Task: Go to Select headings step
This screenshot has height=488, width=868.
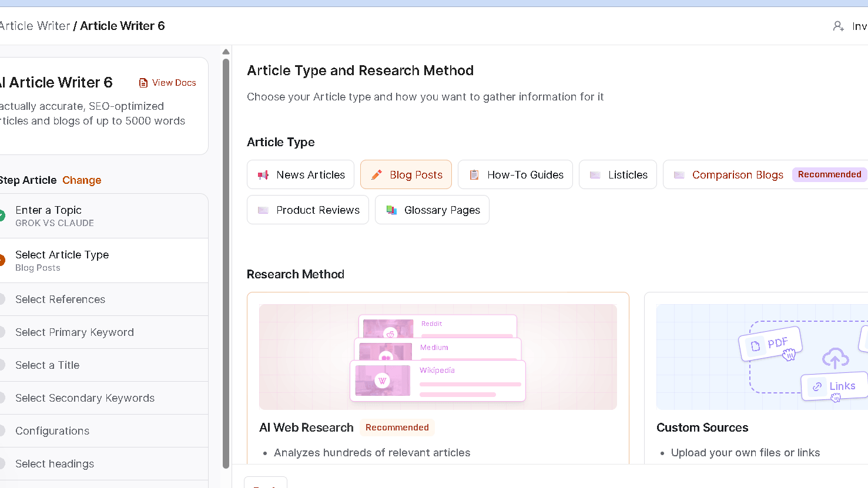Action: coord(104,464)
